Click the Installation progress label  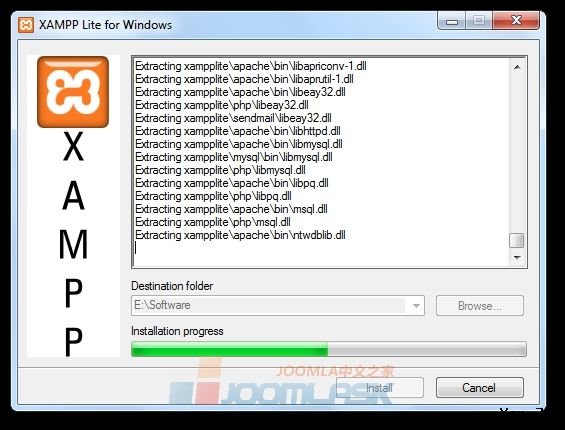[177, 331]
